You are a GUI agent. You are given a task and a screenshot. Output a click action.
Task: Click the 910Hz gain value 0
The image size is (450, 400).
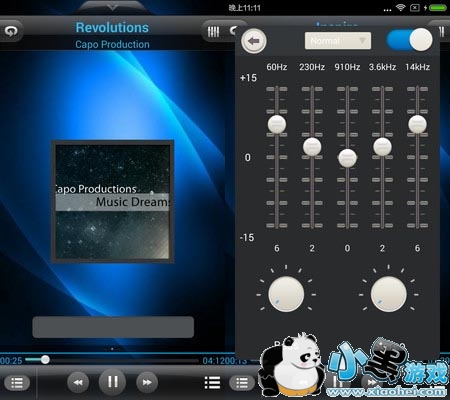coord(347,248)
